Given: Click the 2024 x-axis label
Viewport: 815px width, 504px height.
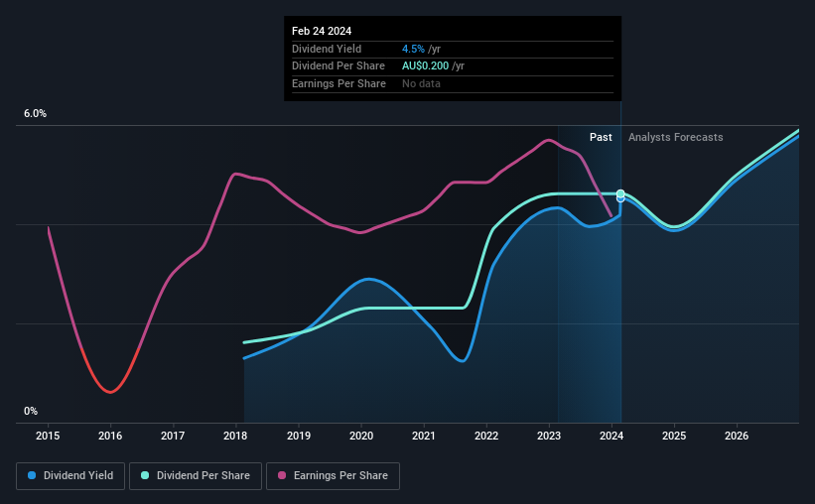Looking at the screenshot, I should click(x=611, y=436).
